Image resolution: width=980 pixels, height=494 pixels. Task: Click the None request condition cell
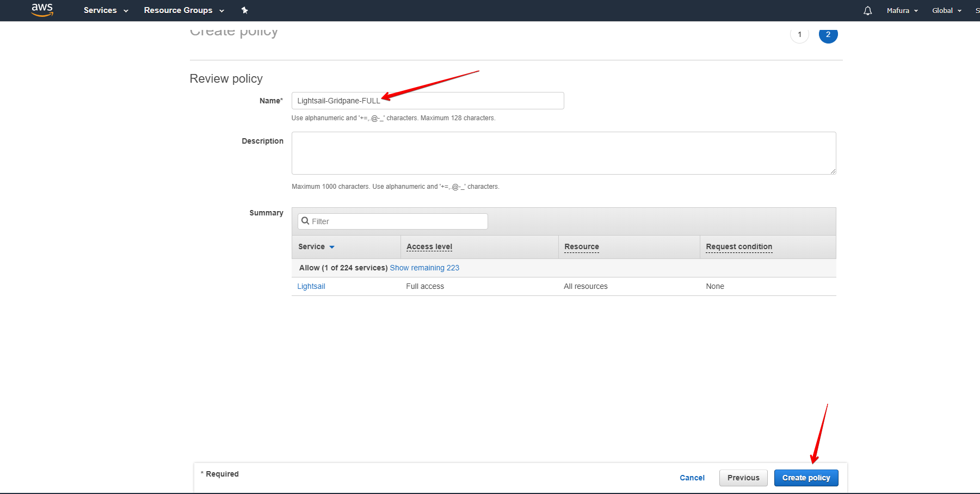click(x=715, y=286)
